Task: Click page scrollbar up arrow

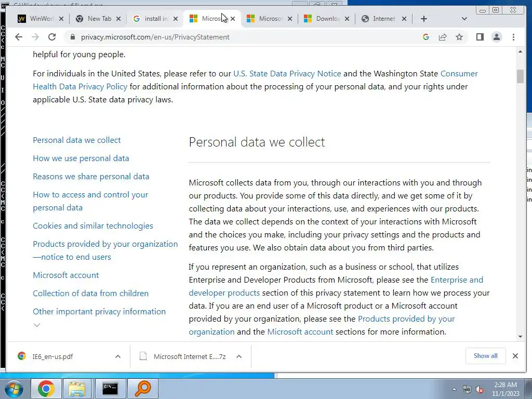Action: (x=520, y=52)
